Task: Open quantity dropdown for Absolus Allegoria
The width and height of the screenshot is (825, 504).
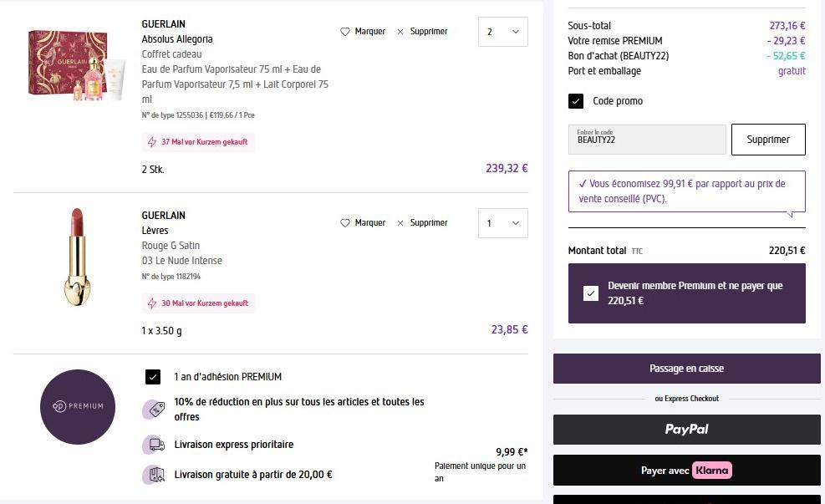Action: [x=503, y=32]
